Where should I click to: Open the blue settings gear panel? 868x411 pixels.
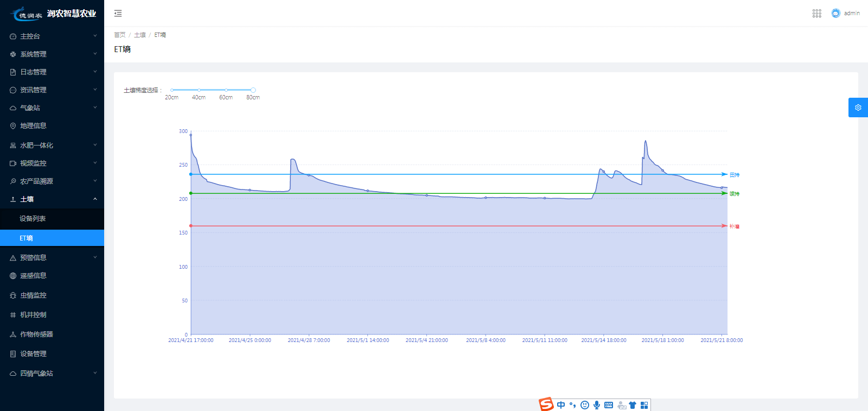click(x=858, y=108)
